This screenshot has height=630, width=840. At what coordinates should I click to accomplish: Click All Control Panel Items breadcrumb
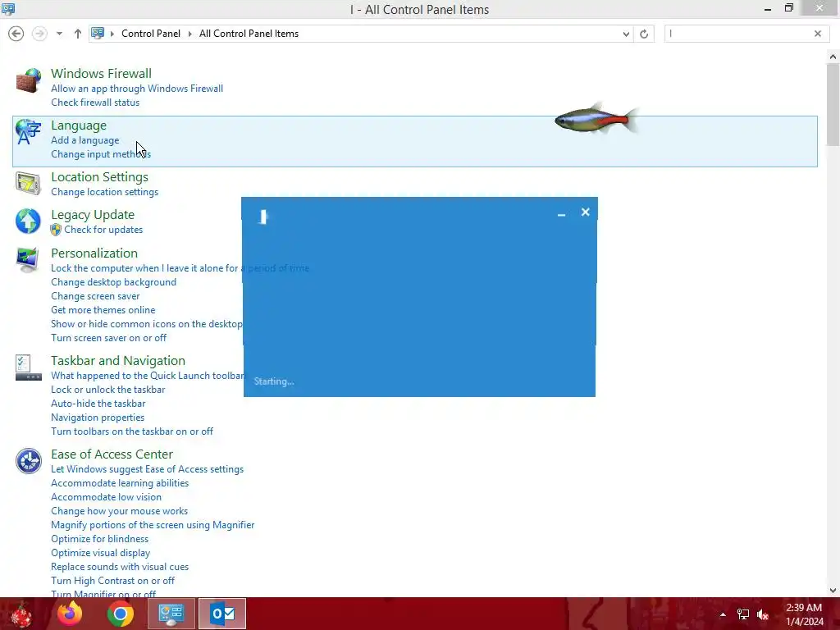pos(249,33)
